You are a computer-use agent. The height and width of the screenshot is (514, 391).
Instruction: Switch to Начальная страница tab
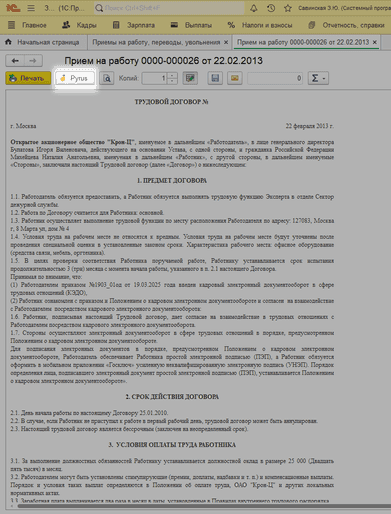tap(42, 42)
